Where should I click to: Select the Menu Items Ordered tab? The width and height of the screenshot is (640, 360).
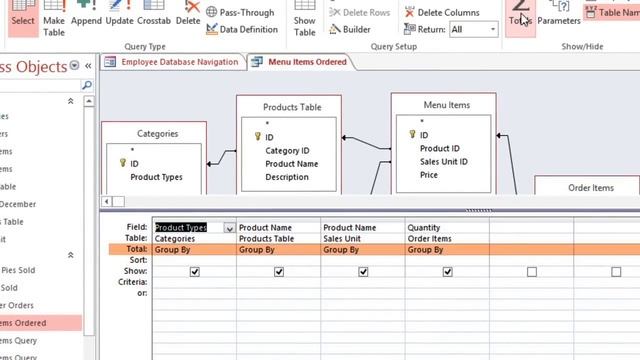click(x=301, y=62)
